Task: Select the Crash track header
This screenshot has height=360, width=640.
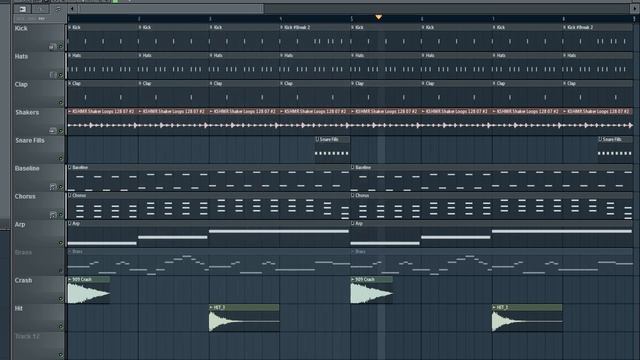Action: click(38, 289)
